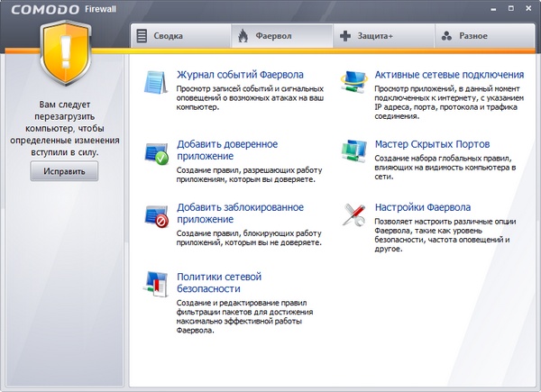The width and height of the screenshot is (541, 392).
Task: Switch to the Сводка tab
Action: tap(179, 36)
